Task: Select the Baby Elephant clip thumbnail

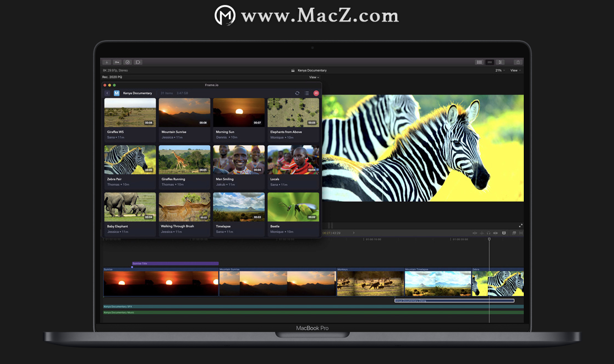Action: [130, 207]
